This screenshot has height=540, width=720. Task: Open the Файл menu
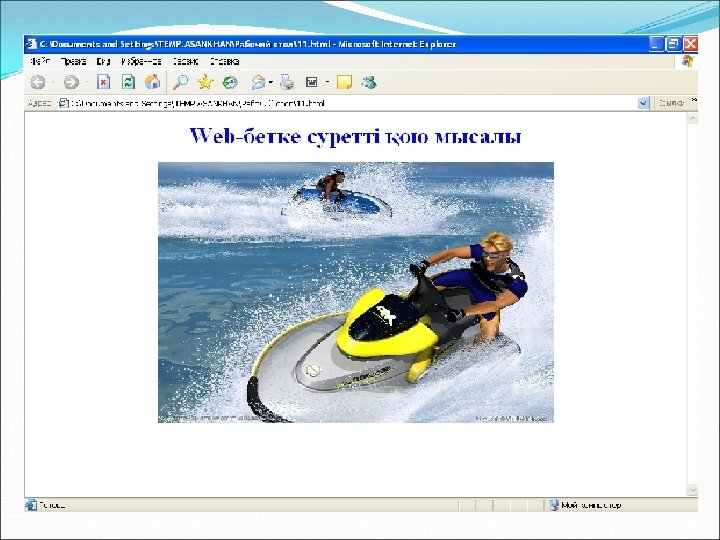[x=40, y=61]
